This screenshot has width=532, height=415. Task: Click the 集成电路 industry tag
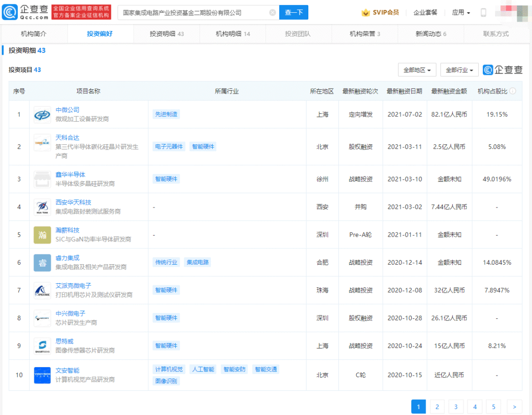(198, 262)
